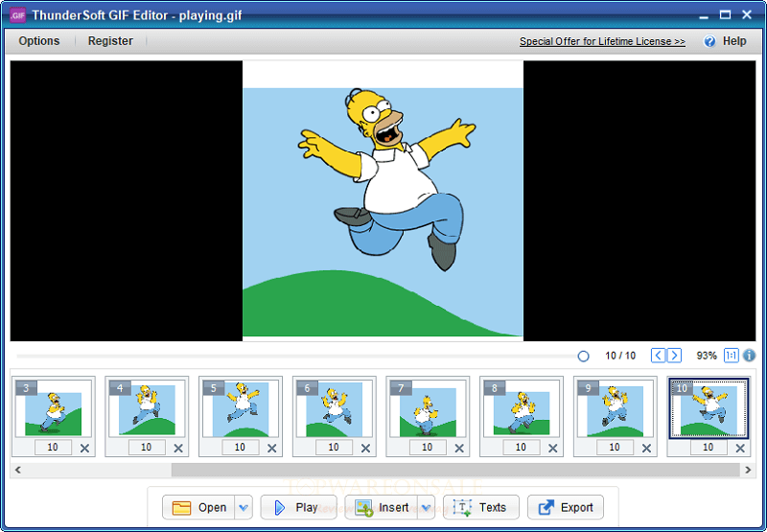This screenshot has height=532, width=767.
Task: Minimize the ThunderSoft GIF Editor window
Action: click(704, 16)
